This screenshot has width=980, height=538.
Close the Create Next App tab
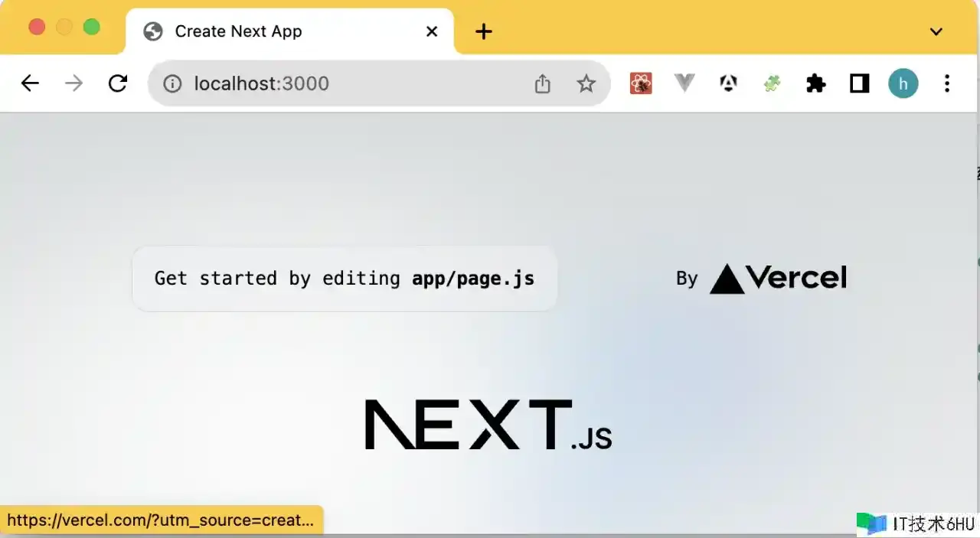[x=432, y=31]
